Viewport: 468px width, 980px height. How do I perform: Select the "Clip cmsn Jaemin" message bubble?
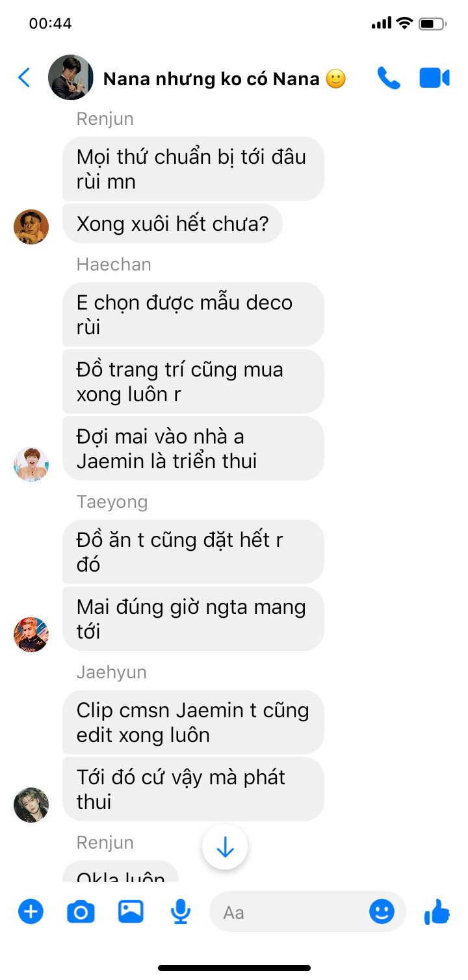(x=193, y=722)
